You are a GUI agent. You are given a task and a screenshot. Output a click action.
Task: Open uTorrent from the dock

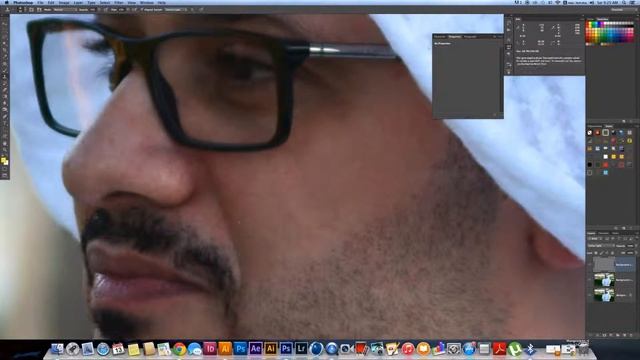[515, 349]
